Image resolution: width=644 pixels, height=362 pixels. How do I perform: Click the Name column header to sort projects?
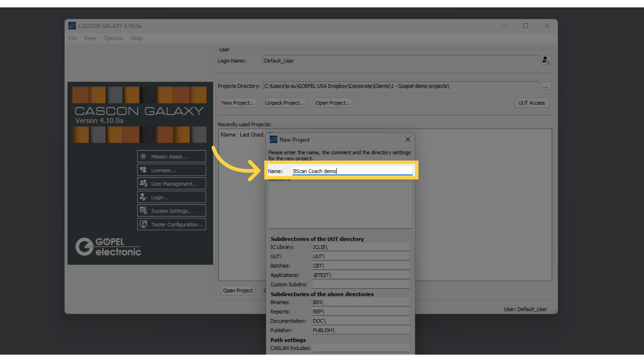tap(228, 134)
